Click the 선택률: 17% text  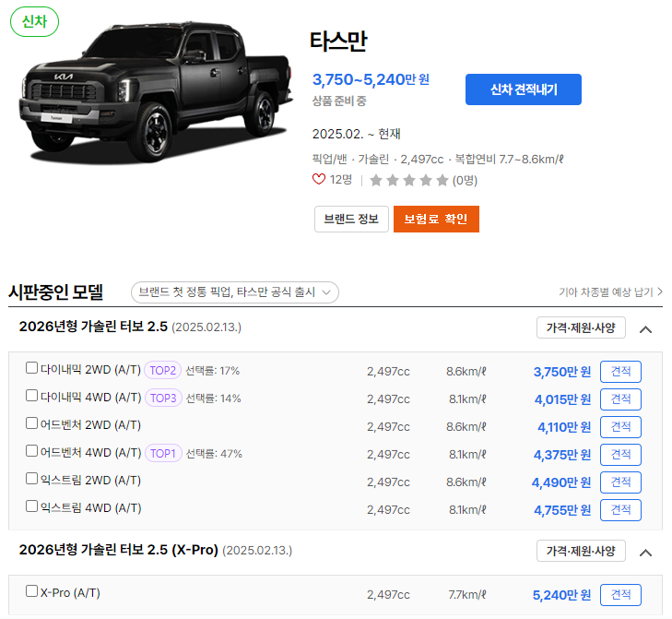(x=213, y=371)
